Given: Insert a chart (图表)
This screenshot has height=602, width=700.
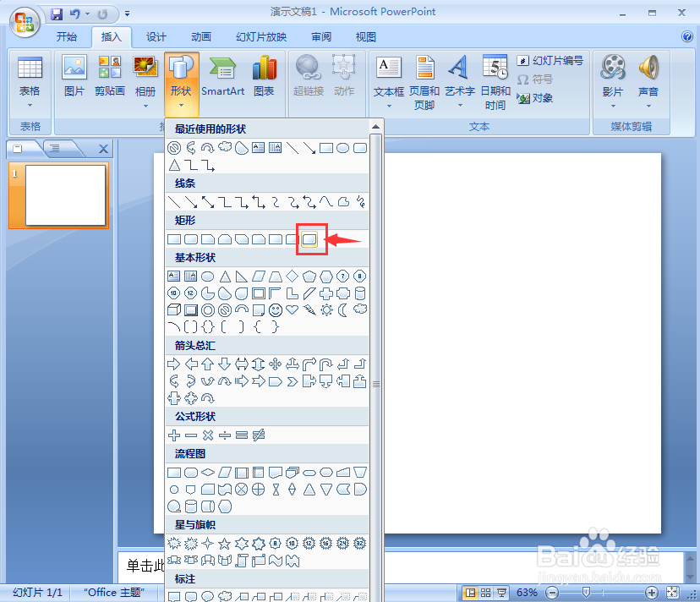Looking at the screenshot, I should pos(265,76).
